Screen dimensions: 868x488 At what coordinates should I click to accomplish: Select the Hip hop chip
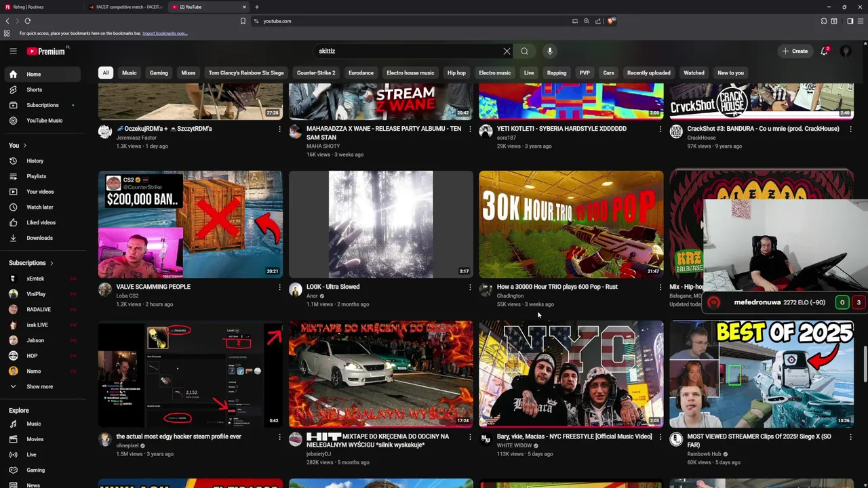pos(456,73)
